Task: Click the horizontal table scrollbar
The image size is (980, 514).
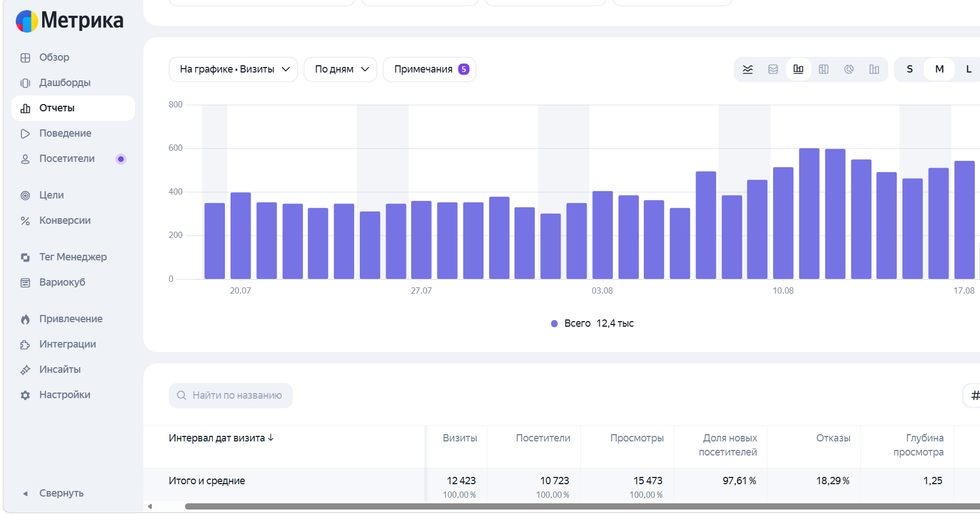Action: 582,506
